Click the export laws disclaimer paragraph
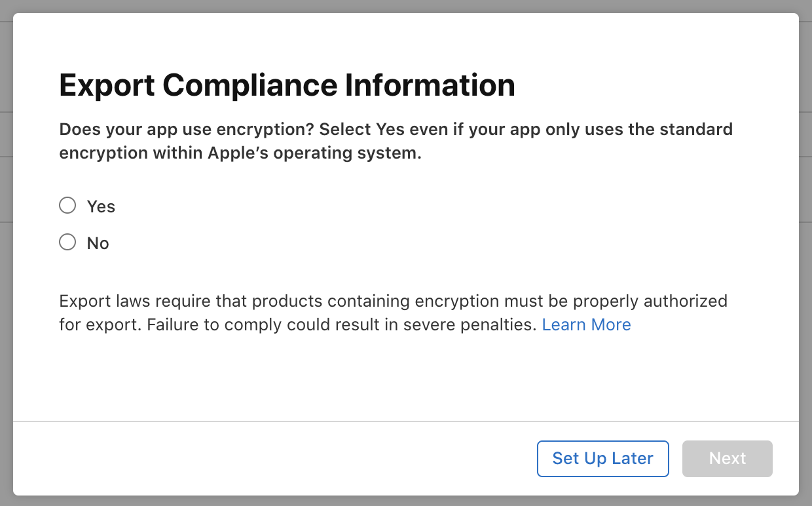 (393, 313)
